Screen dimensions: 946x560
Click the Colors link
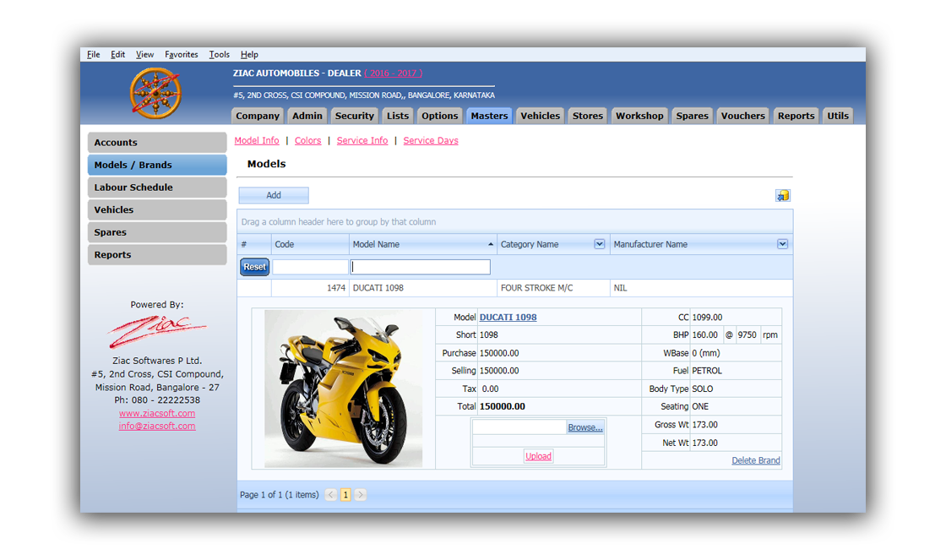(x=307, y=140)
